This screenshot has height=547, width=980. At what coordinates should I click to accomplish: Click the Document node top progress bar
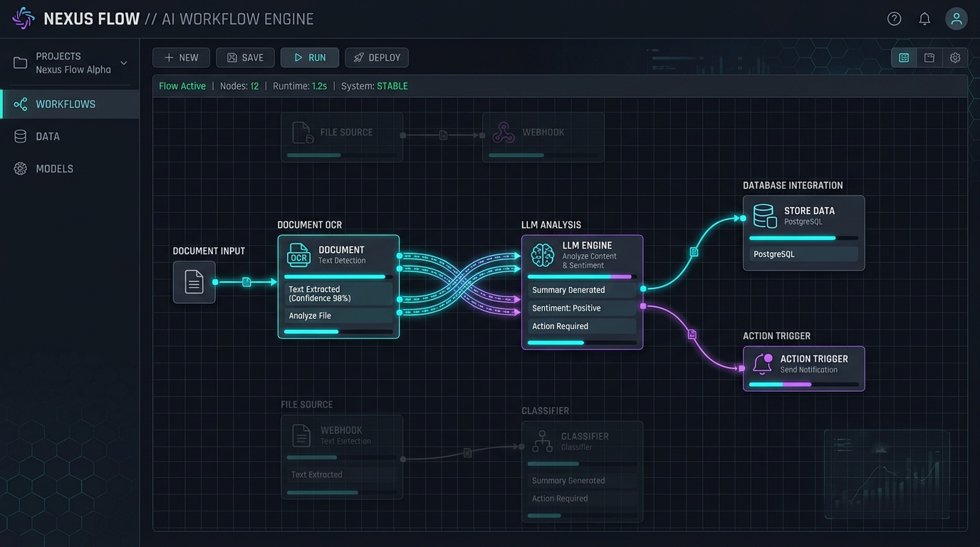coord(338,276)
